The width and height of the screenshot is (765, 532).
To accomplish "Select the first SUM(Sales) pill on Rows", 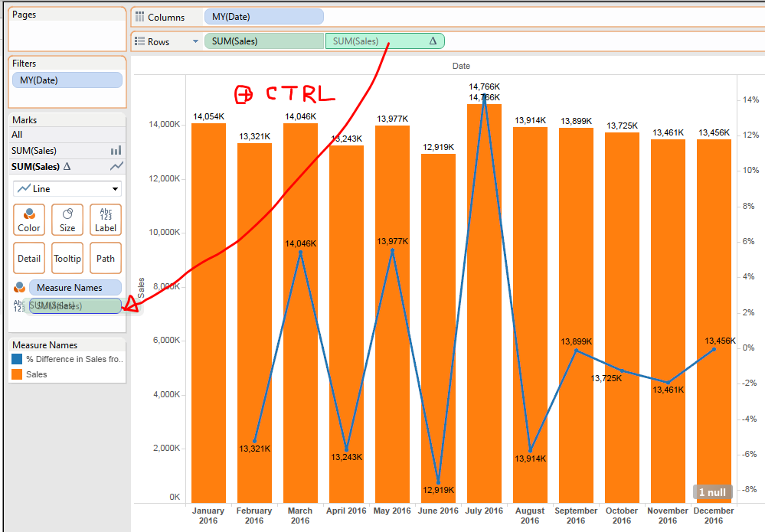I will [x=264, y=41].
